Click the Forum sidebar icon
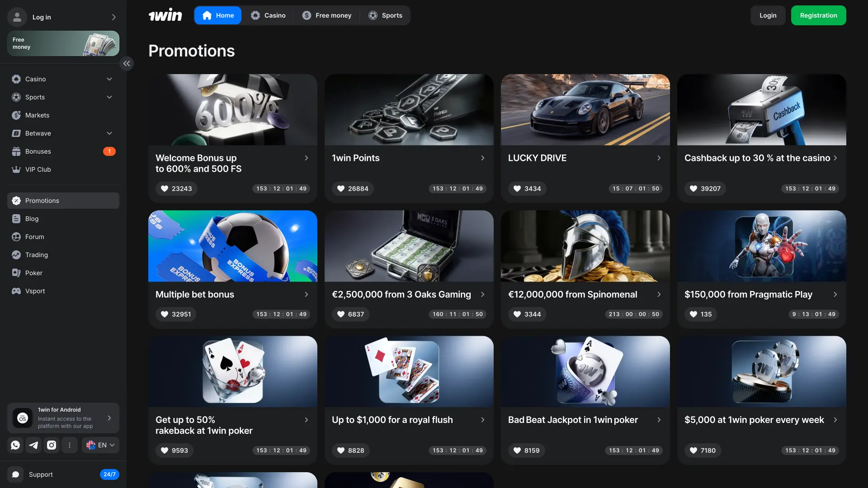 coord(16,237)
